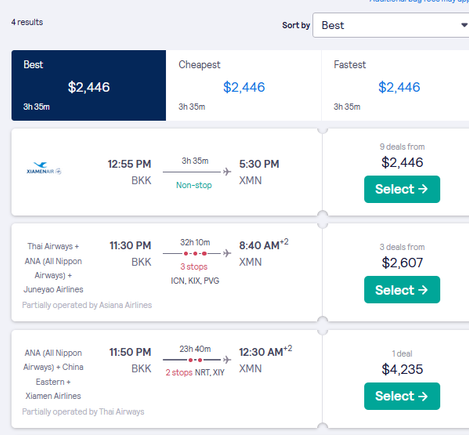Click the 3 stops label
The height and width of the screenshot is (435, 469).
point(194,267)
